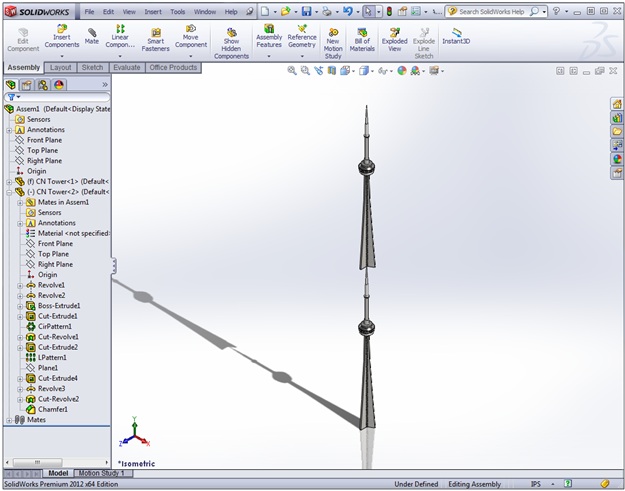Switch to Motion Study 1 tab
Screen dimensions: 625x491
pos(101,473)
